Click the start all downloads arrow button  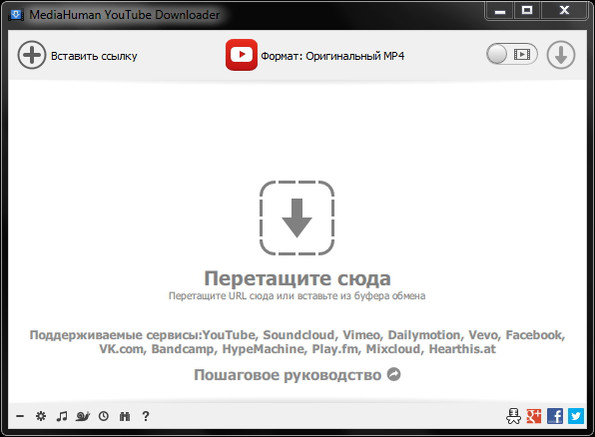(561, 55)
